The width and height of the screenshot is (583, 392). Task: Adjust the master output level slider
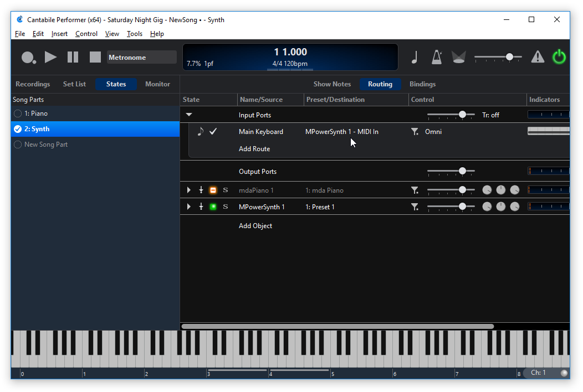click(x=498, y=57)
